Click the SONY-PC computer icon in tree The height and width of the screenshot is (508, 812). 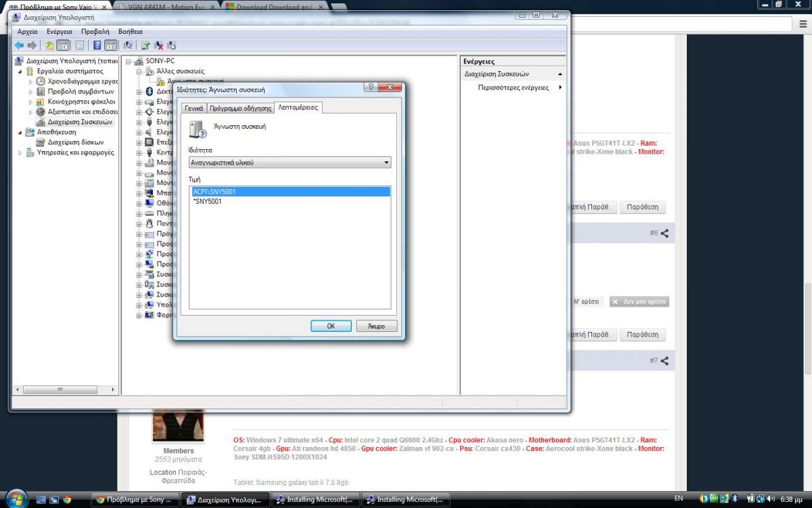coord(139,61)
